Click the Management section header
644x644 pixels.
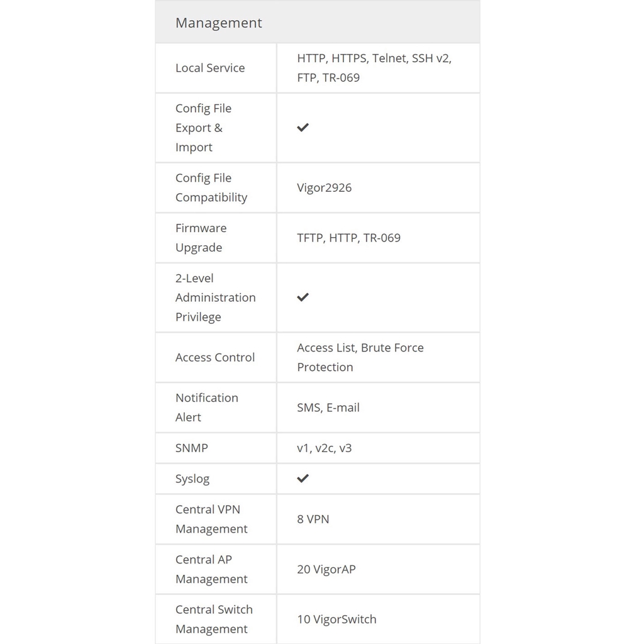pyautogui.click(x=219, y=23)
